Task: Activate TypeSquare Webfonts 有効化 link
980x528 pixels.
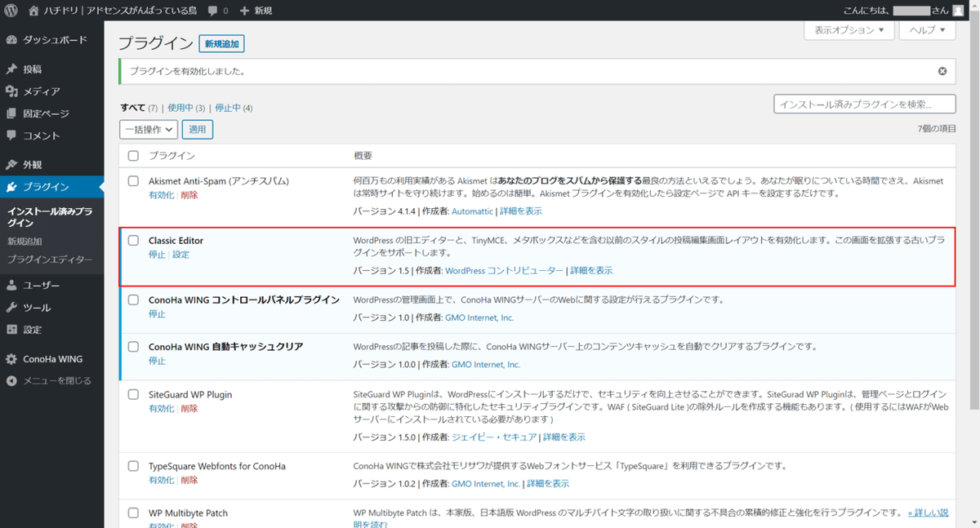Action: pos(161,481)
